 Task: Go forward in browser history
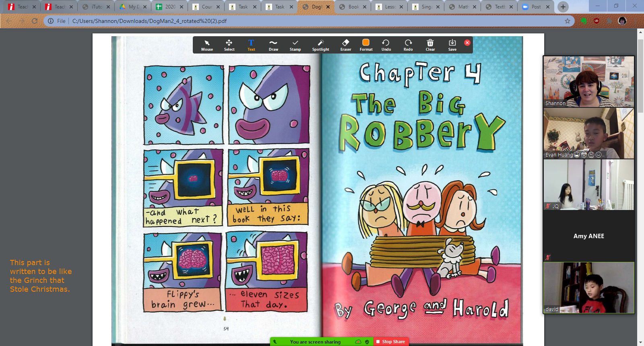[22, 21]
